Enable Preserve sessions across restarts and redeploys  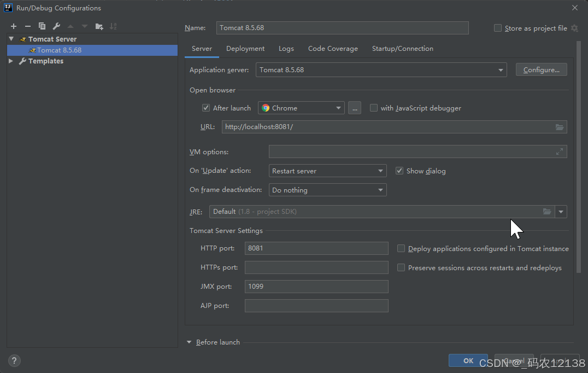click(x=401, y=267)
